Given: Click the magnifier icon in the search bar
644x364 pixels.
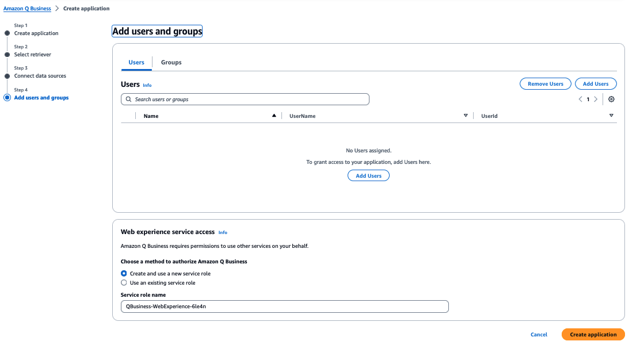Looking at the screenshot, I should [x=128, y=99].
